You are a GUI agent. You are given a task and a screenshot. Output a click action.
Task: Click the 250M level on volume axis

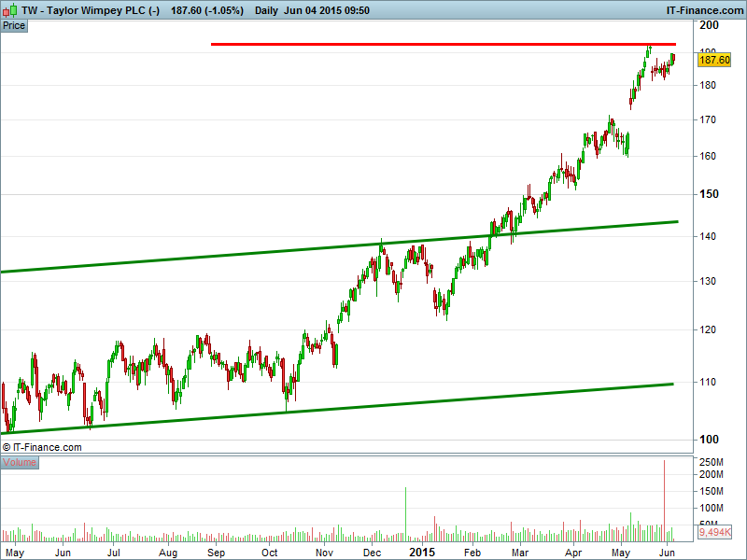click(x=712, y=462)
